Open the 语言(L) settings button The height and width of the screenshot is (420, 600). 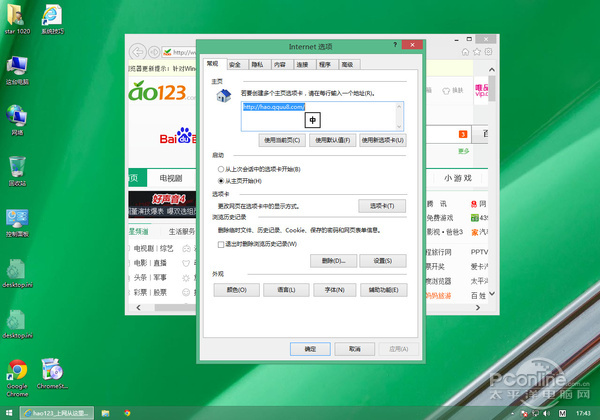tap(286, 290)
